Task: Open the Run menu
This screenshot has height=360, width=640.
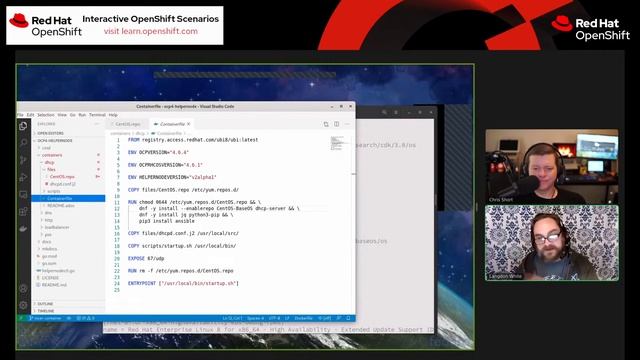Action: point(82,115)
